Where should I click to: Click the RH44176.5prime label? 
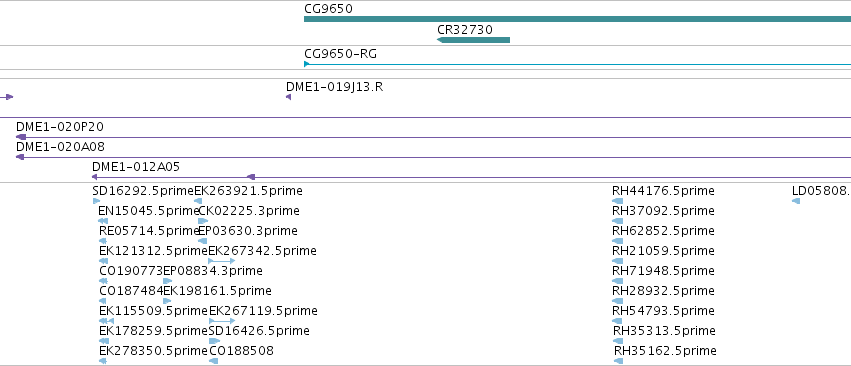tap(663, 191)
